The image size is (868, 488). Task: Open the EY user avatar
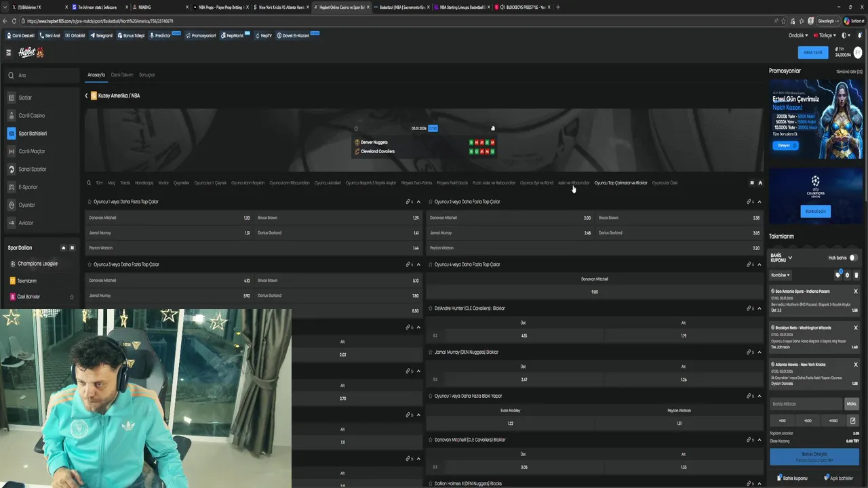click(x=858, y=52)
